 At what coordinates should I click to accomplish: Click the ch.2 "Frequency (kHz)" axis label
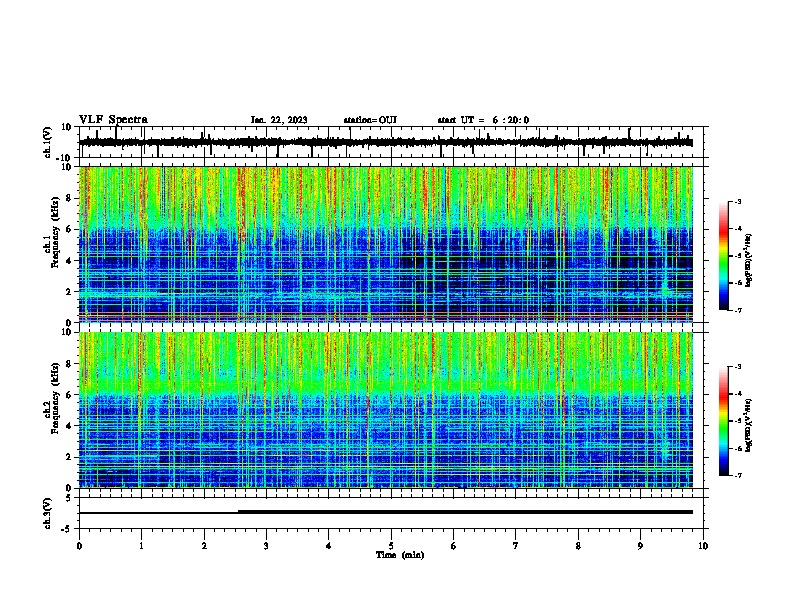[56, 398]
